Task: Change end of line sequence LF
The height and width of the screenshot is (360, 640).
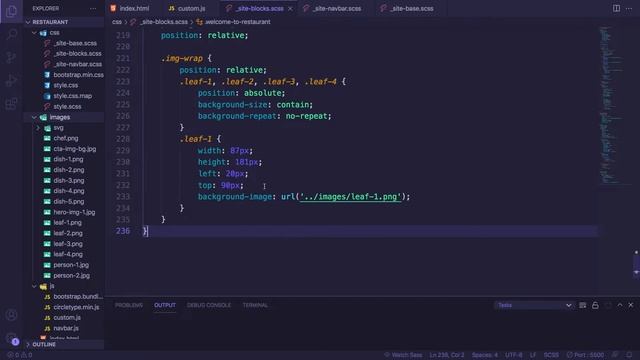Action: (x=533, y=355)
